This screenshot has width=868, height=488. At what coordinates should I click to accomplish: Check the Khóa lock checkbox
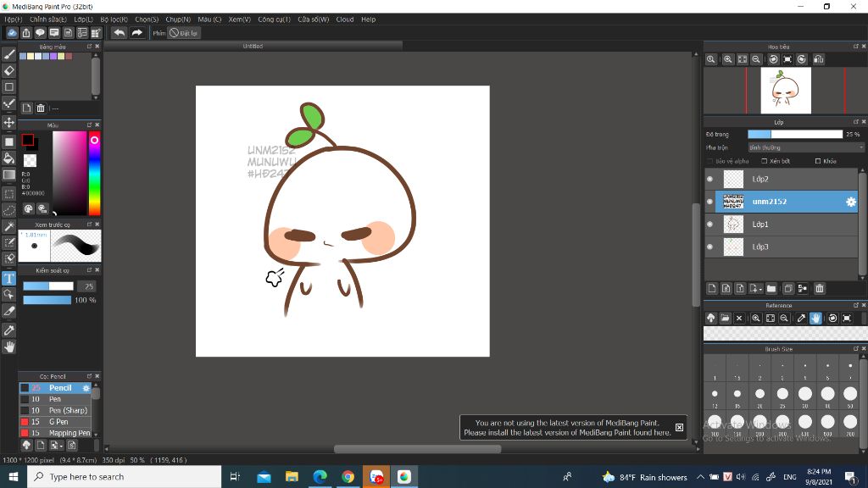(x=818, y=161)
